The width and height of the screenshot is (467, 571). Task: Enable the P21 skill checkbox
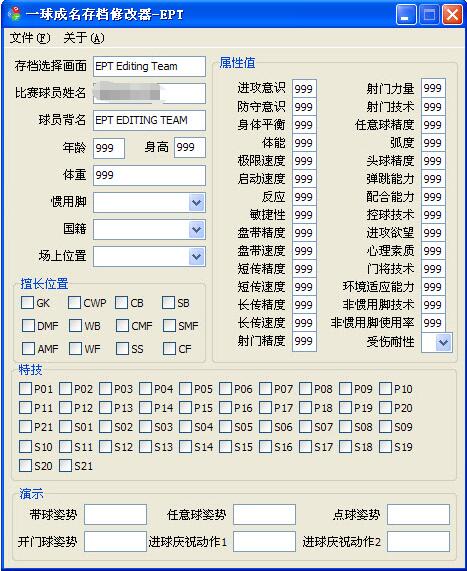tap(25, 426)
